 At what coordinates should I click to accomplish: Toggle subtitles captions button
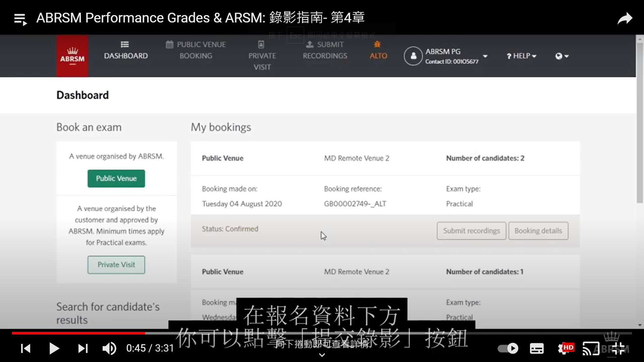537,349
